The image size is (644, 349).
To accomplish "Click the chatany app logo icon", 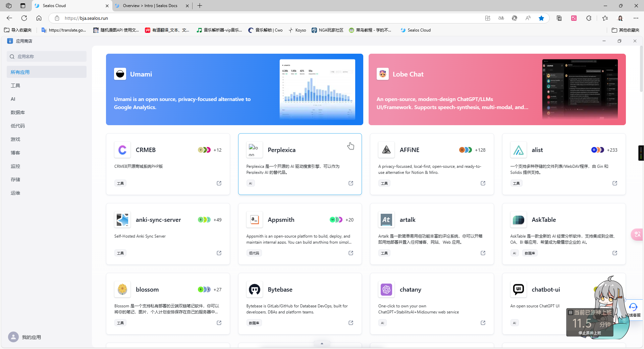I will coord(386,290).
